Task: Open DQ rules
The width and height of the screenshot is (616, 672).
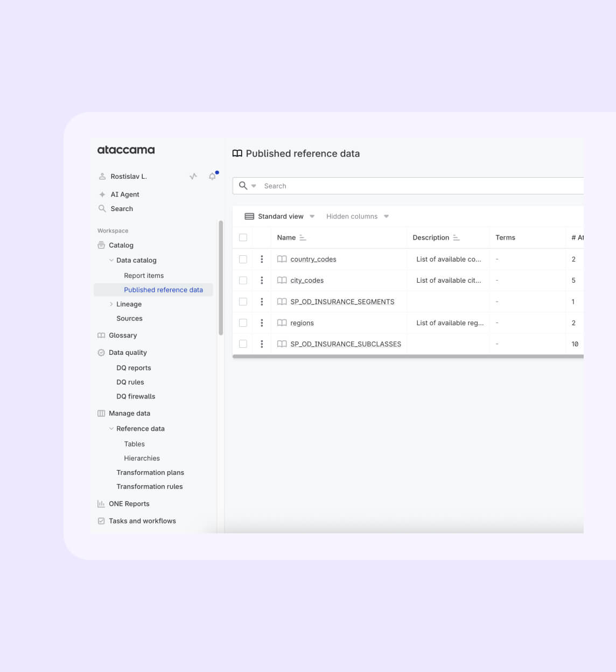Action: point(130,382)
